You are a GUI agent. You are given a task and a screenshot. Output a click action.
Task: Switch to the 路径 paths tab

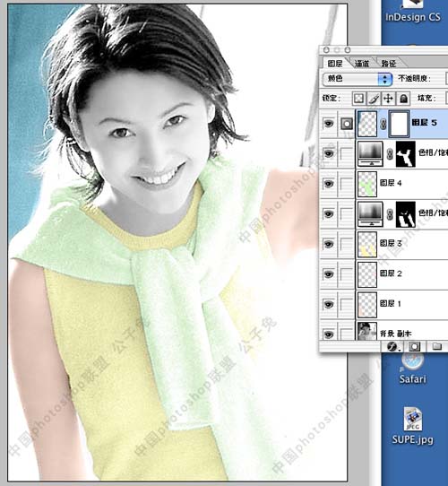click(389, 64)
